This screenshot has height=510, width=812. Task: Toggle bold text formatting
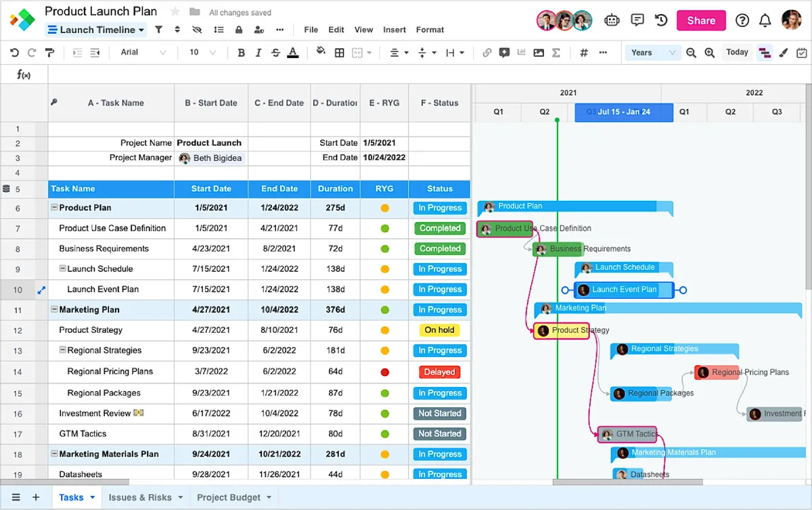[x=241, y=53]
